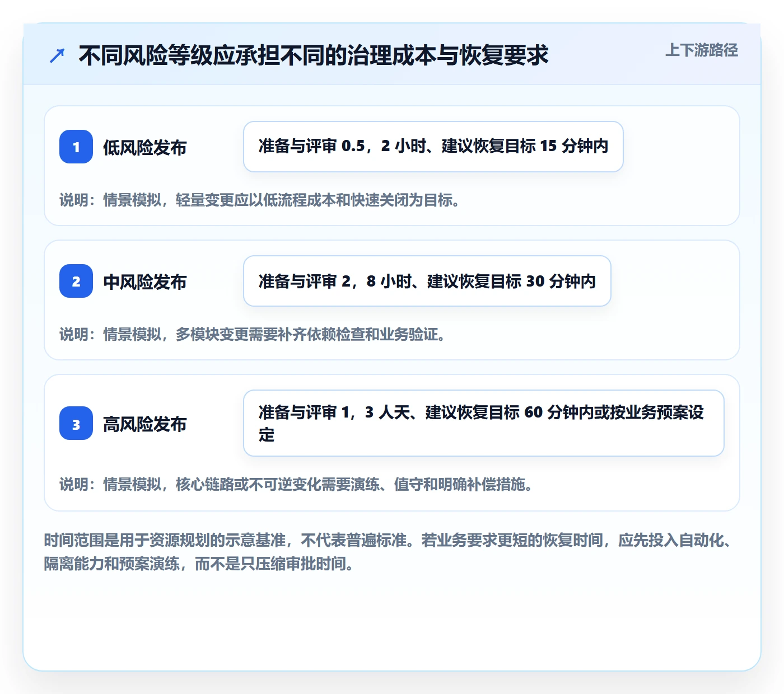Click the blue number 3 badge
784x694 pixels.
pos(76,423)
